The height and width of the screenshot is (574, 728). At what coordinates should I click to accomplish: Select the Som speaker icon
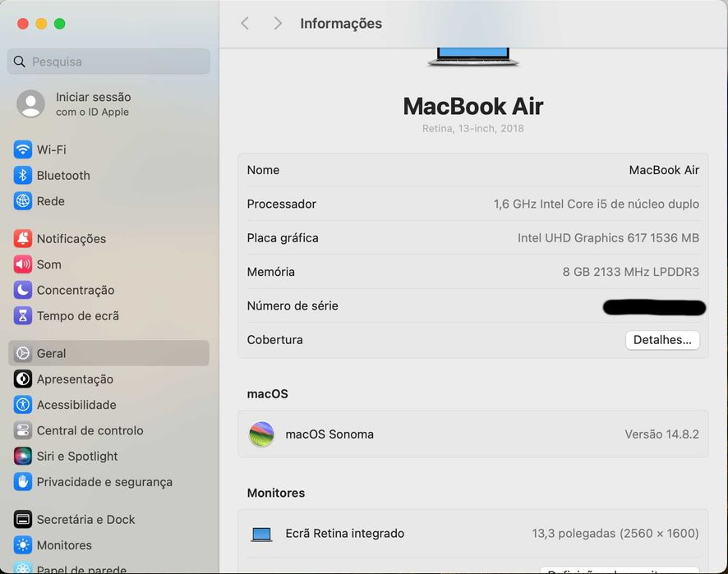[23, 264]
